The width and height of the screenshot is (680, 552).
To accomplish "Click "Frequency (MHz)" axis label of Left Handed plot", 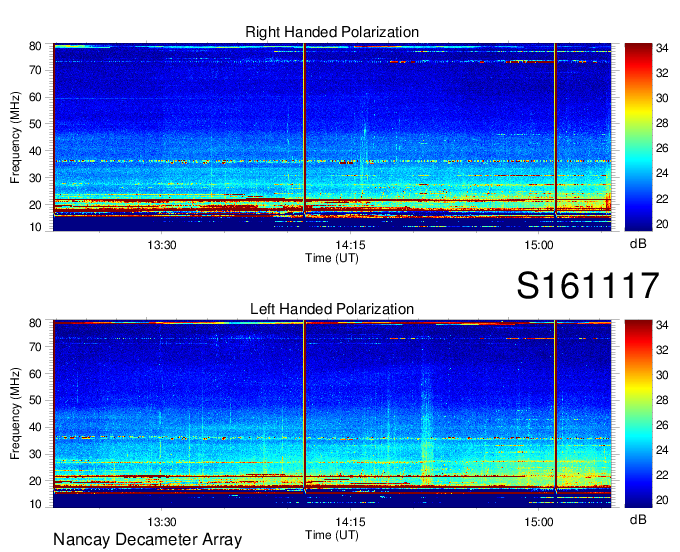I will pos(15,414).
